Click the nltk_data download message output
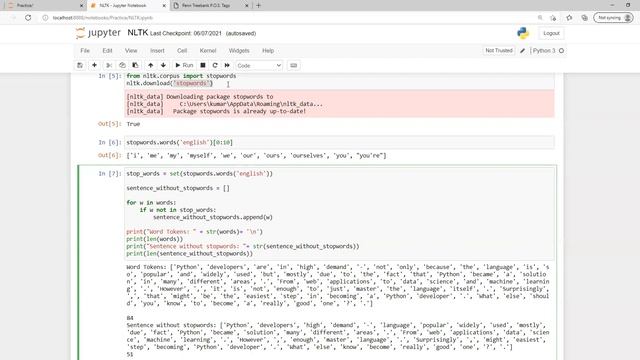This screenshot has width=640, height=360. click(340, 104)
